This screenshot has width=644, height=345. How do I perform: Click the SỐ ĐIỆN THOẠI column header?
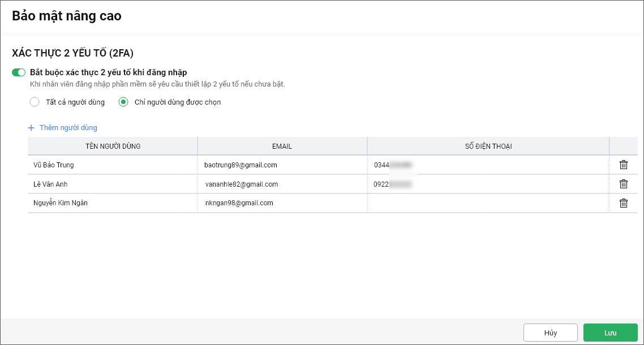[x=488, y=146]
